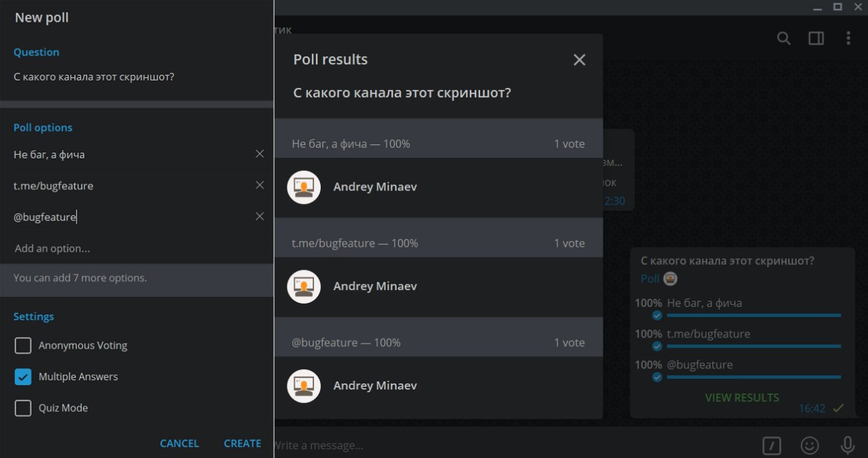868x458 pixels.
Task: Click the "Не баг, а фича — 100%" results header
Action: point(439,138)
